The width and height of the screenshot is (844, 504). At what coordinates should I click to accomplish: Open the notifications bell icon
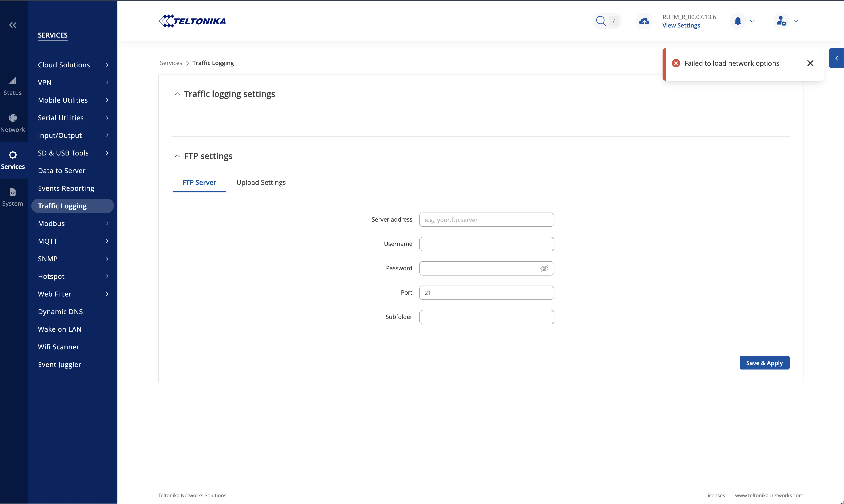point(738,21)
